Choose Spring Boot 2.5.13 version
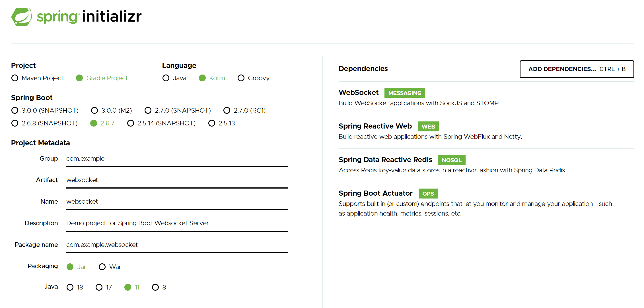The height and width of the screenshot is (308, 644). [x=212, y=123]
